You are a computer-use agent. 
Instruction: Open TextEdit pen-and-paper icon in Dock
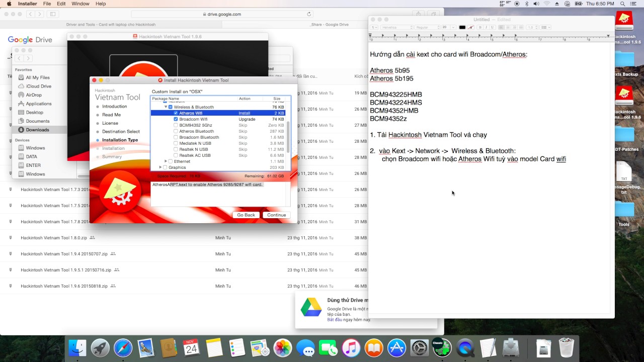click(x=488, y=348)
